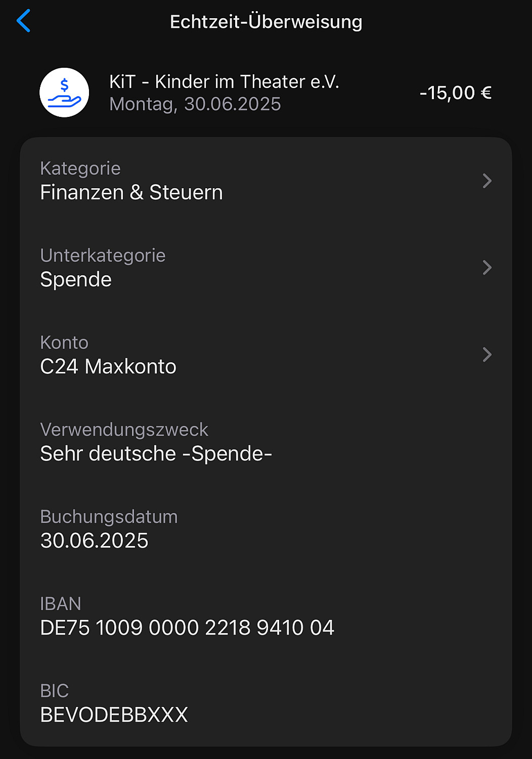Expand the Unterkategorie chevron
This screenshot has width=532, height=759.
(x=487, y=268)
